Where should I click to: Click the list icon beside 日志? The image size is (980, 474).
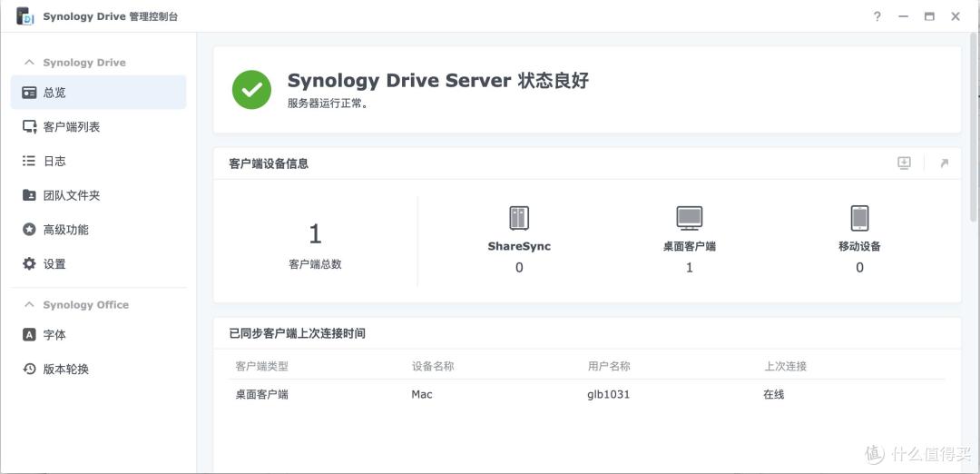tap(29, 162)
